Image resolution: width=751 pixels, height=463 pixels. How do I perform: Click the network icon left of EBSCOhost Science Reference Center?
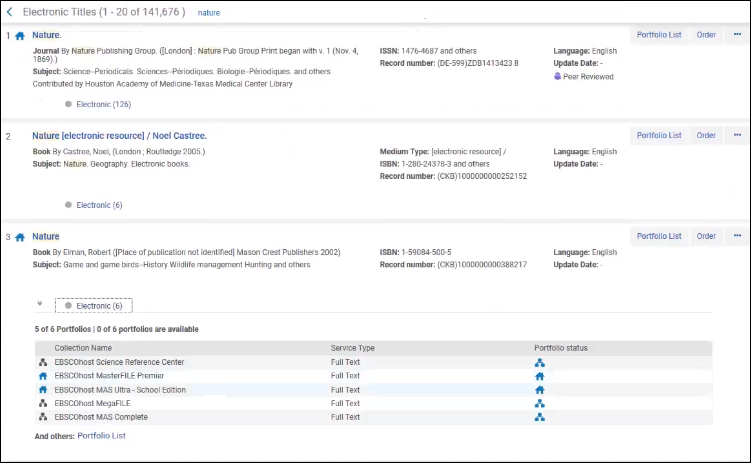pos(43,362)
